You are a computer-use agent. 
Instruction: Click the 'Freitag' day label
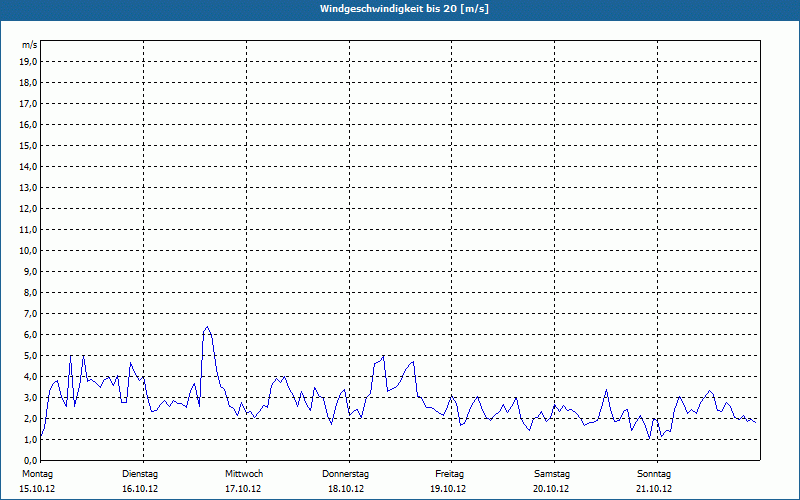click(449, 474)
